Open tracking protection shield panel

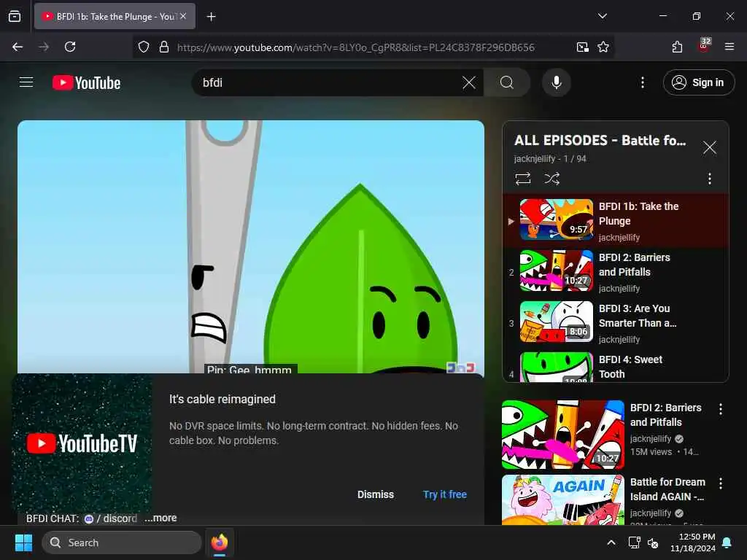click(144, 47)
